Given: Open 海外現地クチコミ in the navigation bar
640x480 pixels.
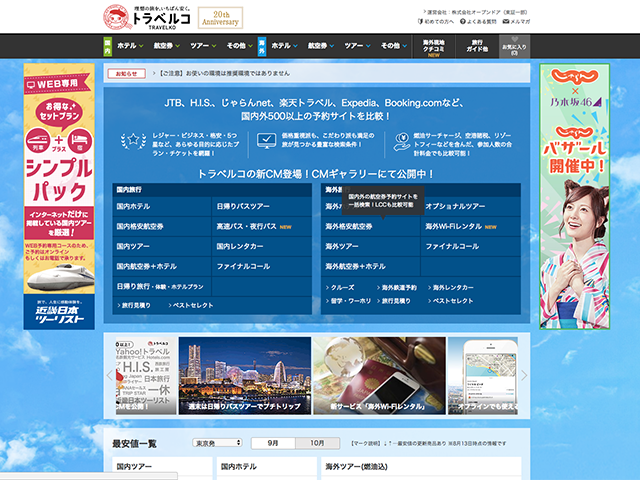Looking at the screenshot, I should (433, 47).
